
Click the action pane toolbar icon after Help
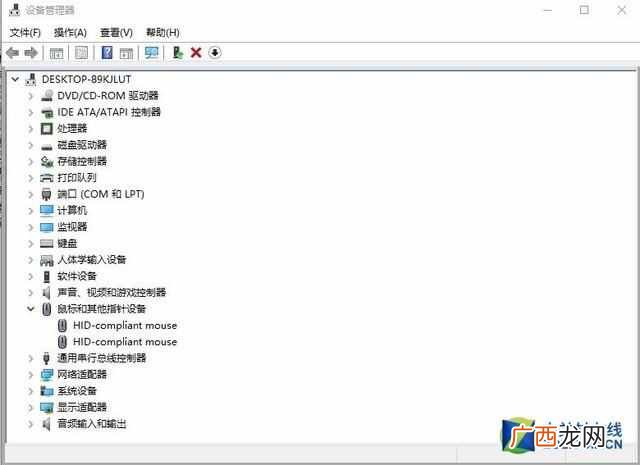coord(126,53)
